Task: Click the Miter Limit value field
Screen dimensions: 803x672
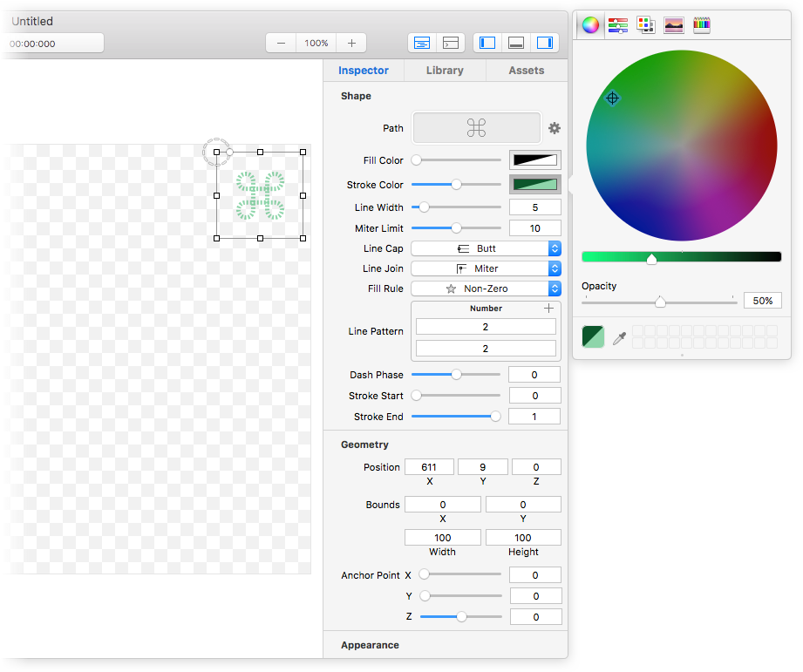Action: (x=535, y=228)
